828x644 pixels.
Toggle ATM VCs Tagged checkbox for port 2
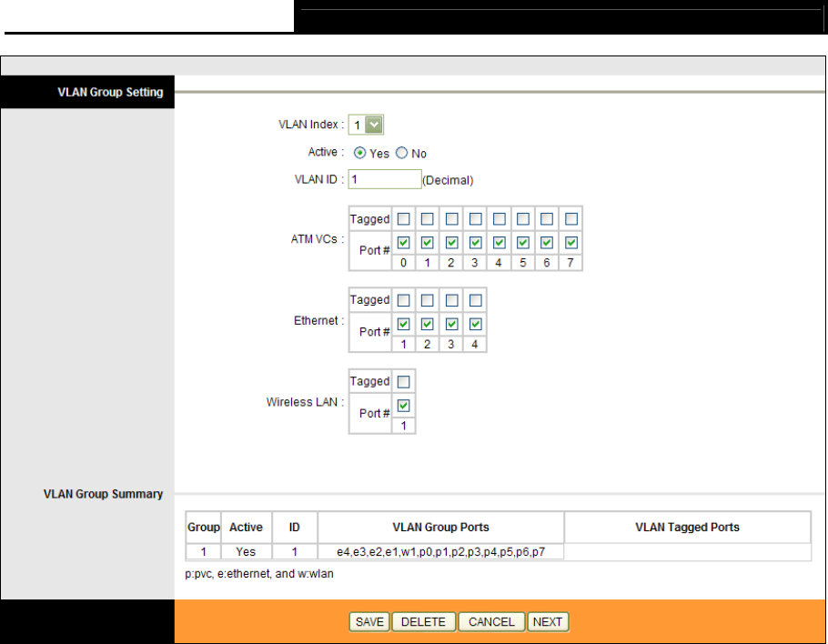click(451, 218)
